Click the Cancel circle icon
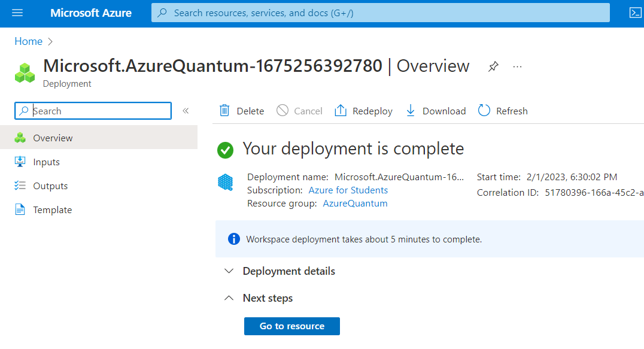This screenshot has width=644, height=349. click(282, 111)
